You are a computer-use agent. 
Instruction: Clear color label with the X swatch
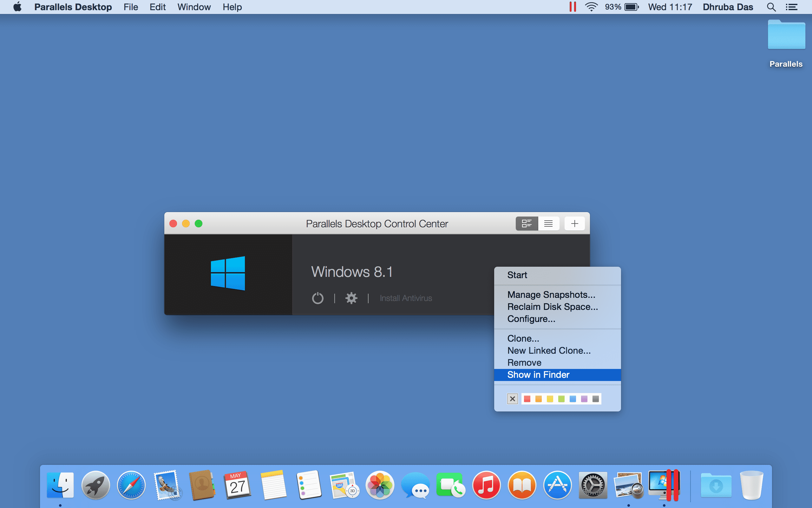pyautogui.click(x=512, y=399)
